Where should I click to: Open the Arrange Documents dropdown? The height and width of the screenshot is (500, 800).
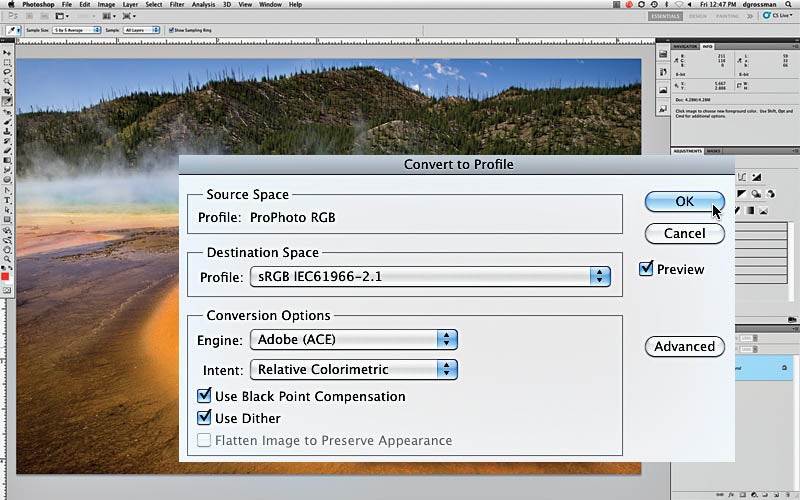click(x=109, y=16)
